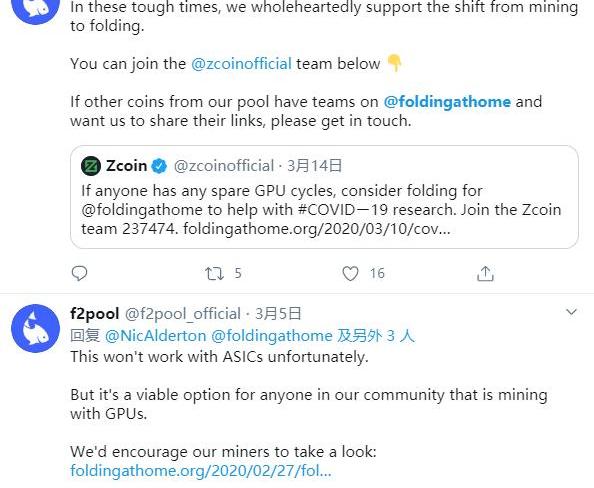This screenshot has height=488, width=594.
Task: Open the share upload icon
Action: [485, 273]
